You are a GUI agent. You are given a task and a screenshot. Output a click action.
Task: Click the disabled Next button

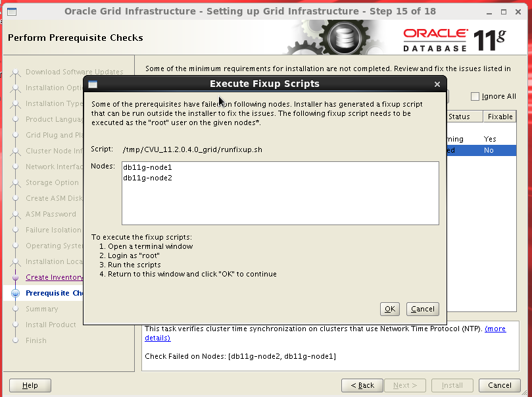pyautogui.click(x=405, y=385)
